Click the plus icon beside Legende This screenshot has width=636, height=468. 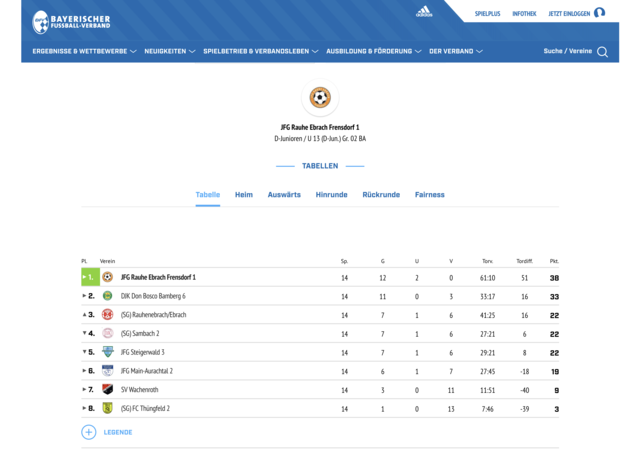point(89,432)
